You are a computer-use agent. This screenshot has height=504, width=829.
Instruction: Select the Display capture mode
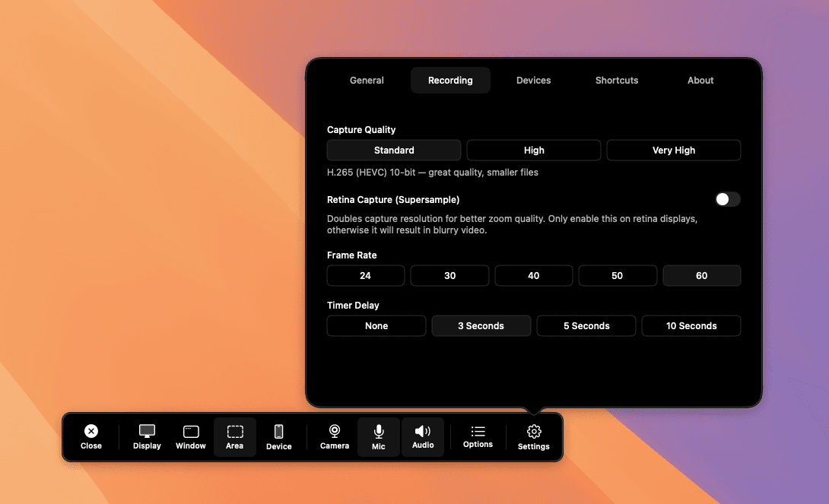tap(146, 437)
